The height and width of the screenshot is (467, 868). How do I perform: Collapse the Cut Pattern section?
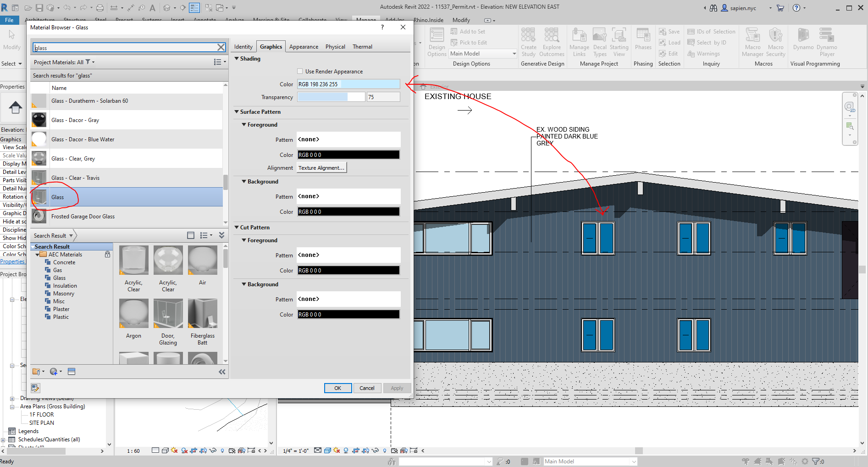point(237,228)
